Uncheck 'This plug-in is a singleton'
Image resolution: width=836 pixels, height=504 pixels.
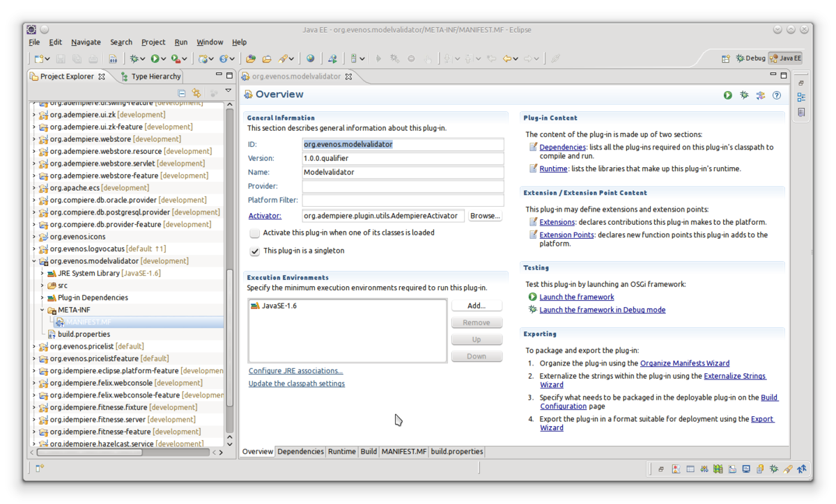point(255,251)
